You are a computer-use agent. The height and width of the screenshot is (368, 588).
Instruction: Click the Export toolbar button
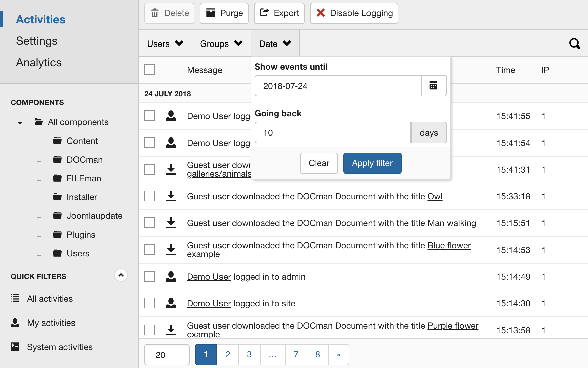point(279,13)
